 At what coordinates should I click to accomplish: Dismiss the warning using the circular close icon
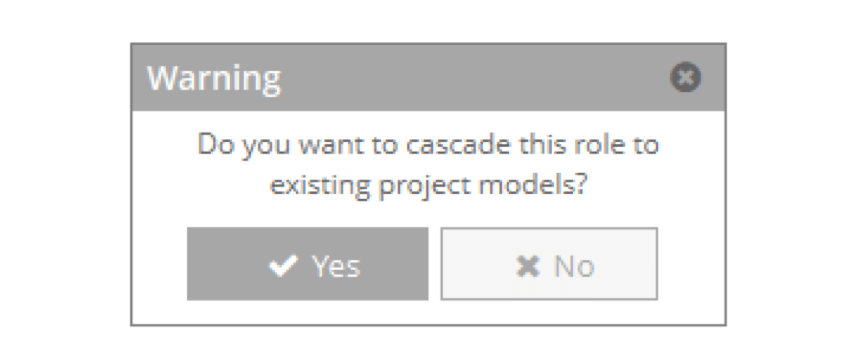[686, 77]
